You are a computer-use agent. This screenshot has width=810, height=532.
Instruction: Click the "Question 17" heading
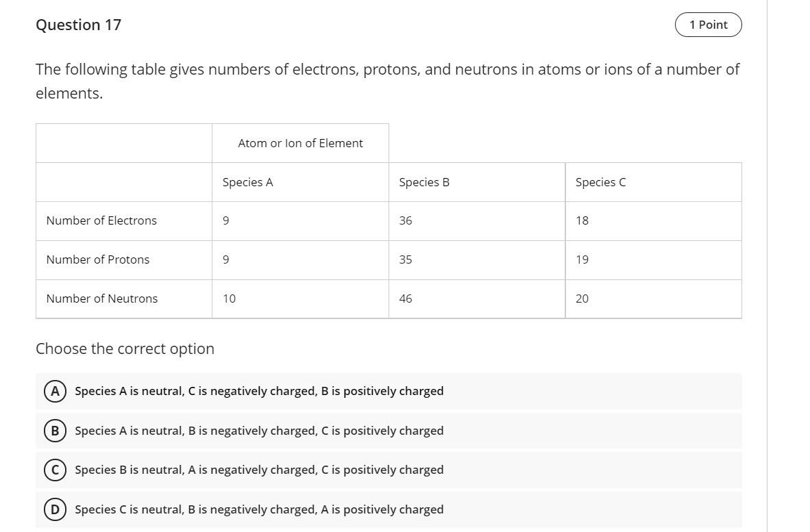point(79,25)
